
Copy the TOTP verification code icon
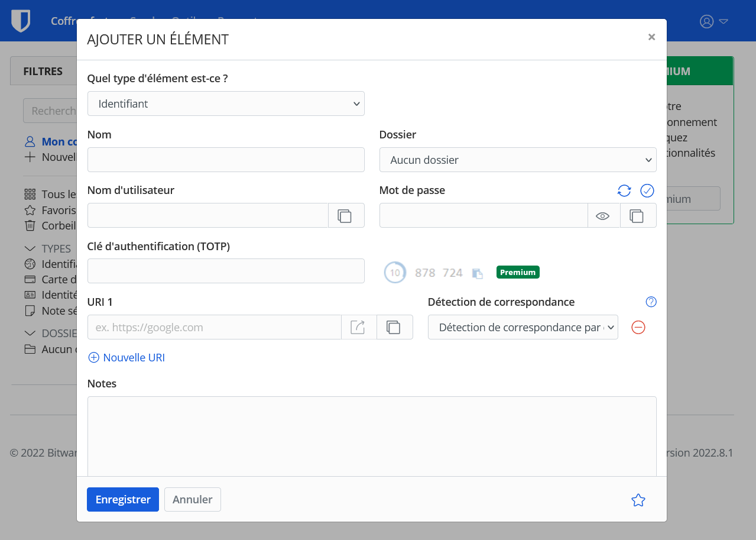[478, 273]
